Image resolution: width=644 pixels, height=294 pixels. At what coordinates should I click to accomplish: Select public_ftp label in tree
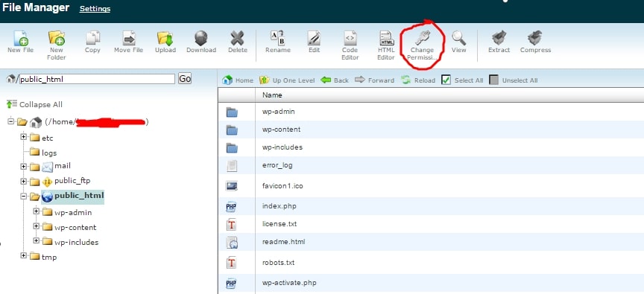point(72,180)
